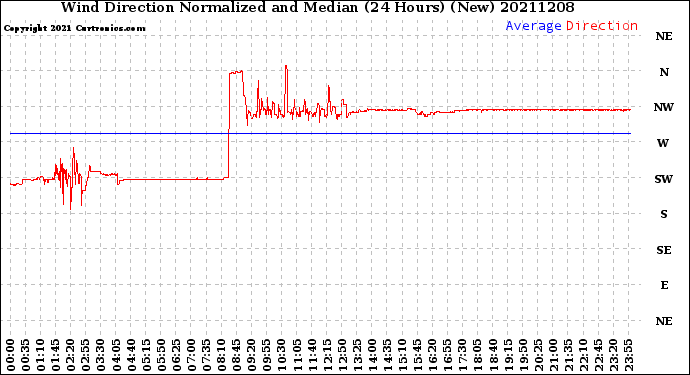The height and width of the screenshot is (375, 690).
Task: Click the 14:35 time axis label
Action: pyautogui.click(x=387, y=355)
